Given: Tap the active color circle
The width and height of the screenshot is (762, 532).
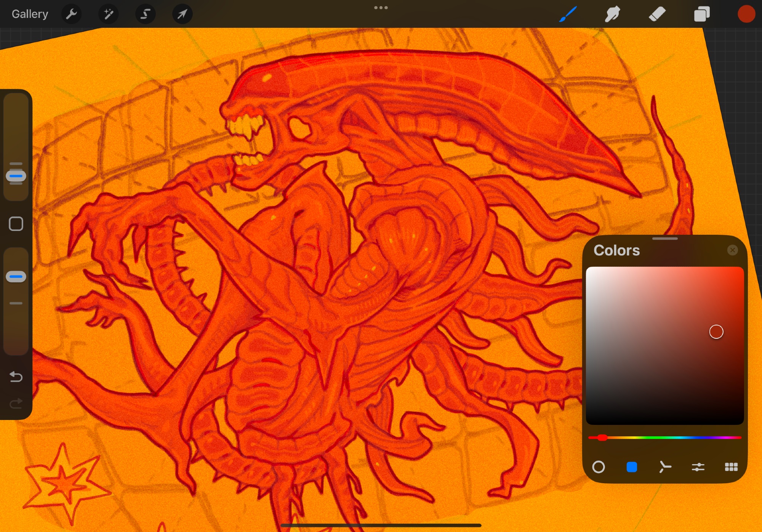Looking at the screenshot, I should tap(746, 14).
